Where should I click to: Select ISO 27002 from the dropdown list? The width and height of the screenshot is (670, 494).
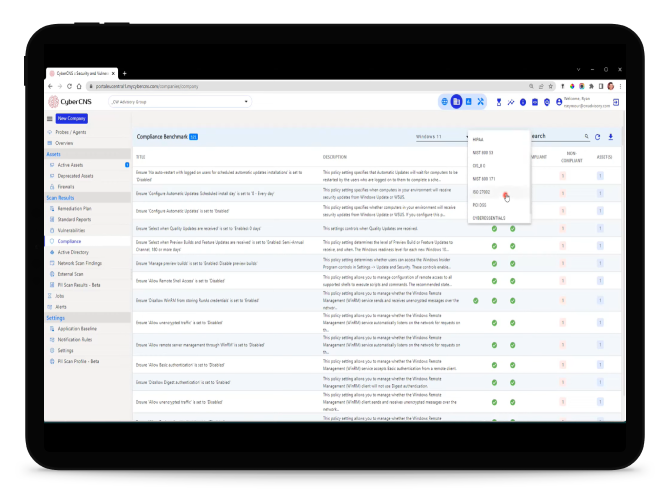point(485,191)
